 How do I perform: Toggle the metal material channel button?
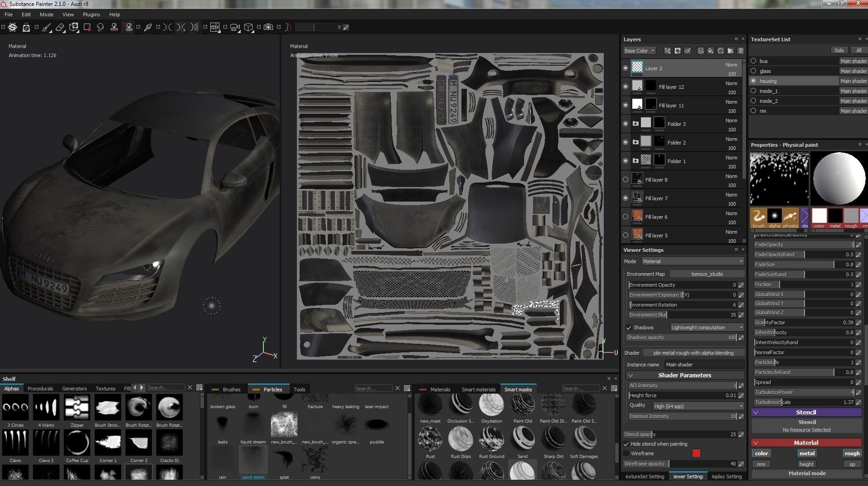click(x=807, y=453)
